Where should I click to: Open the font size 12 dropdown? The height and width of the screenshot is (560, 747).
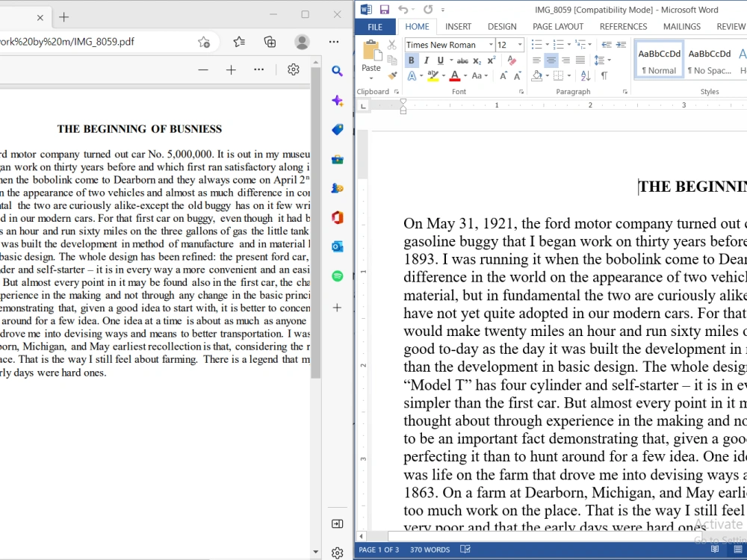click(x=520, y=45)
